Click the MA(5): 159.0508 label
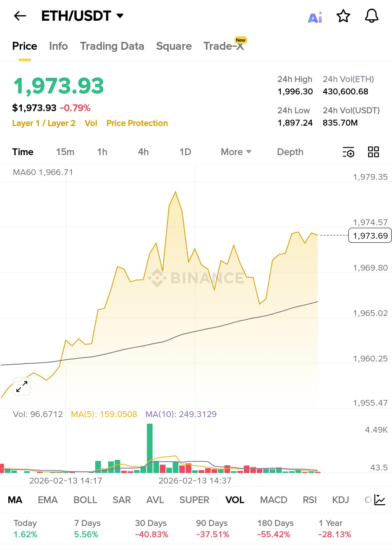The width and height of the screenshot is (392, 550). point(104,414)
